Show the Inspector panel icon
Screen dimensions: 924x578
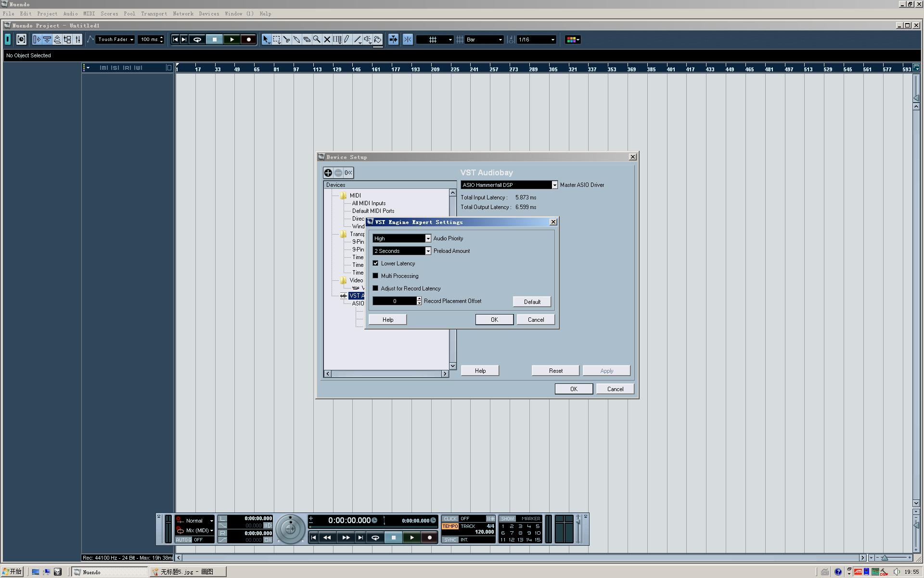(x=37, y=39)
